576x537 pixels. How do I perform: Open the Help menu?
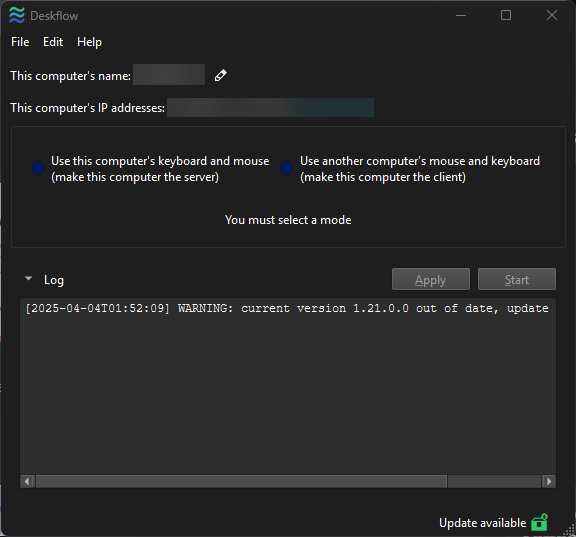[x=89, y=42]
